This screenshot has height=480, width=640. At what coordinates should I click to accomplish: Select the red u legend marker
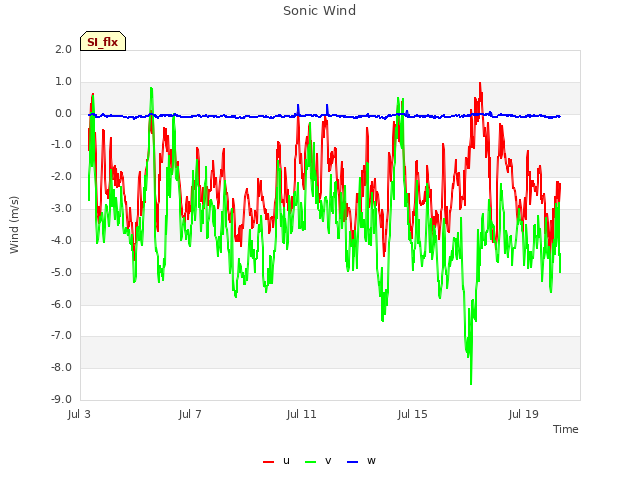pos(268,462)
